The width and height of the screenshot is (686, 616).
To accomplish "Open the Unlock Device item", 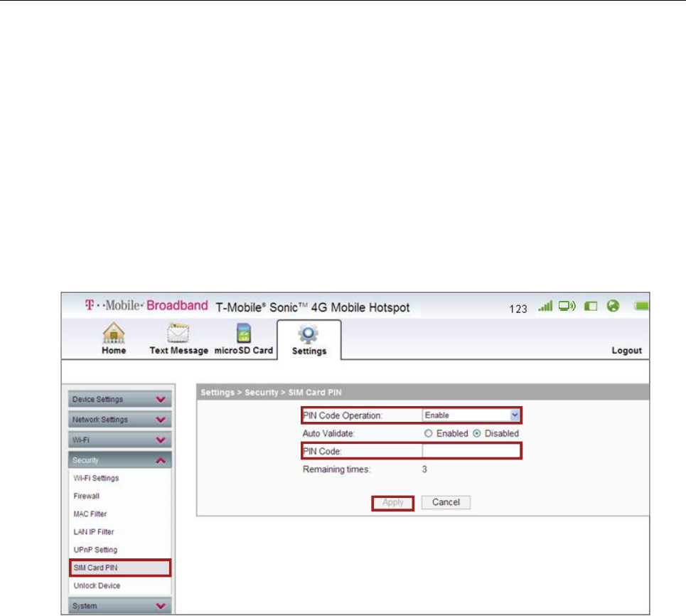I will tap(97, 586).
